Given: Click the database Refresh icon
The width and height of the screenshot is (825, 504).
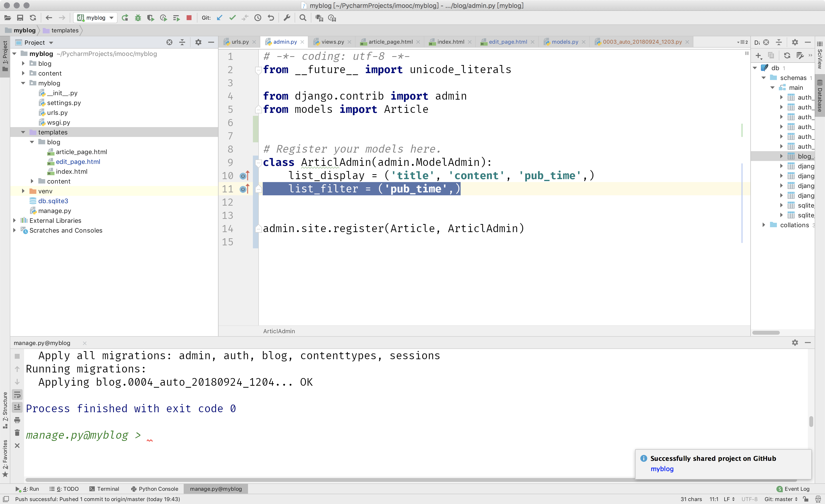Looking at the screenshot, I should coord(787,55).
